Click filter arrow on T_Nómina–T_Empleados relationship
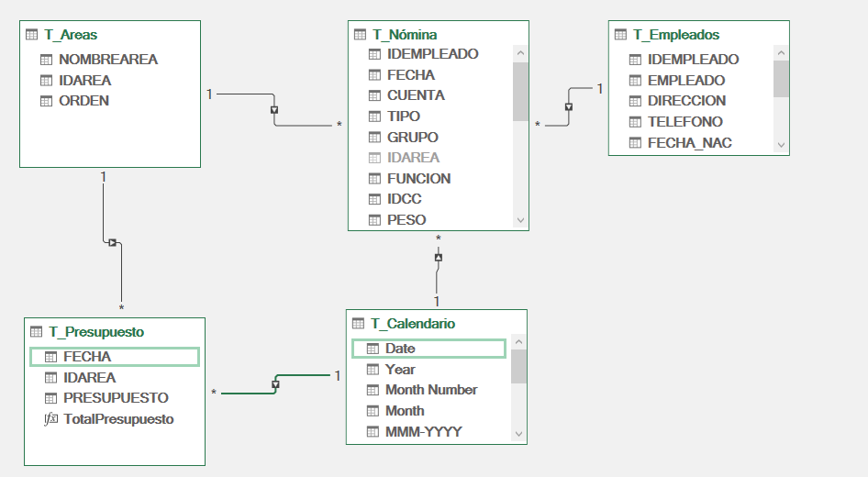Image resolution: width=868 pixels, height=477 pixels. 569,106
